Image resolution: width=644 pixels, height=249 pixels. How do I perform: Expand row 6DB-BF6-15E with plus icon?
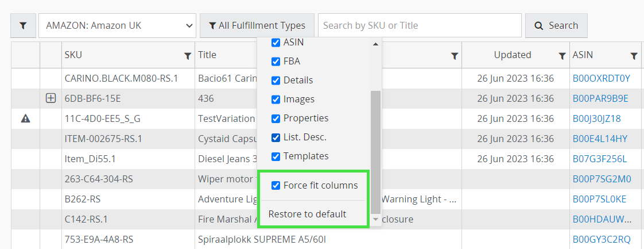(x=51, y=98)
